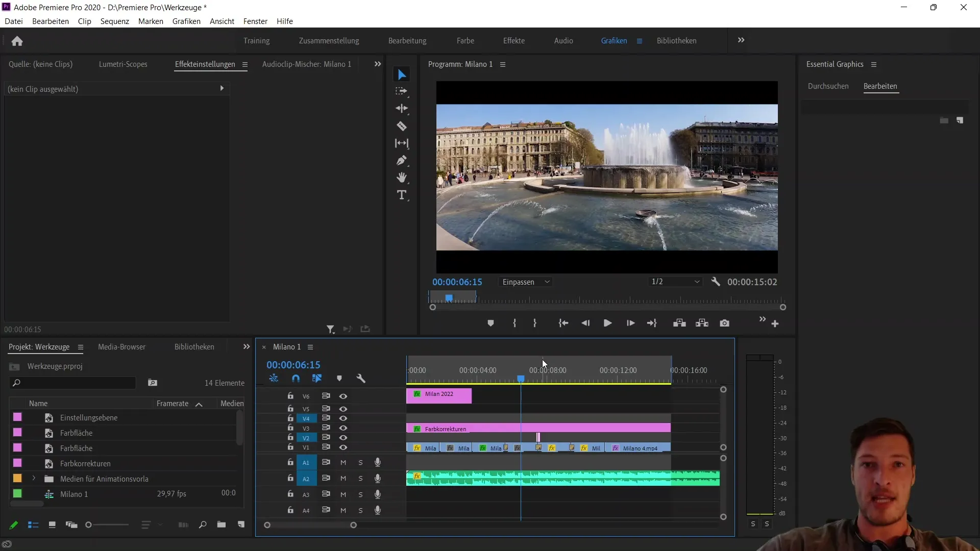Open the Sequenz menu

point(115,21)
